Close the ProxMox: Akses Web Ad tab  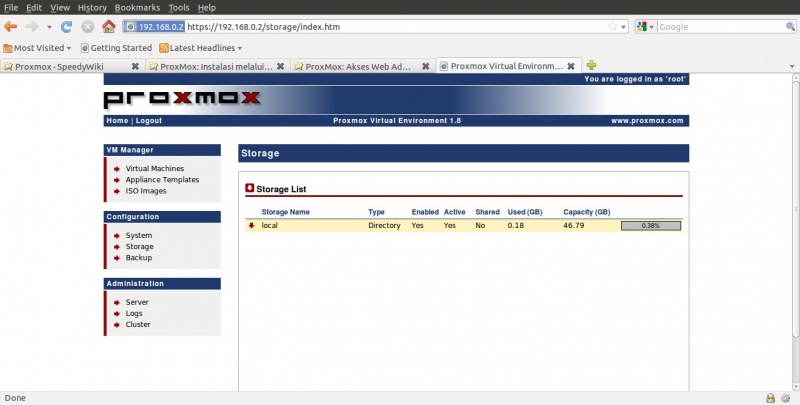point(426,66)
